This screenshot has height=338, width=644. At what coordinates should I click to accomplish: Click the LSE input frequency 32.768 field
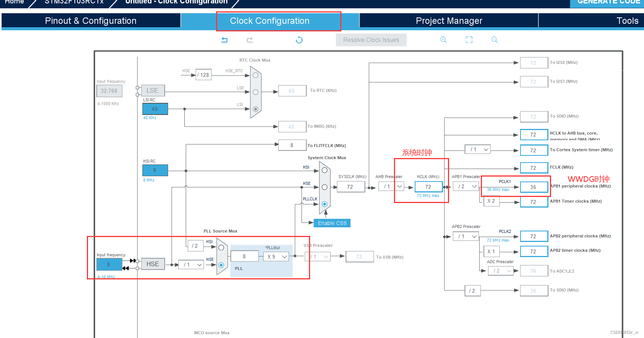109,91
